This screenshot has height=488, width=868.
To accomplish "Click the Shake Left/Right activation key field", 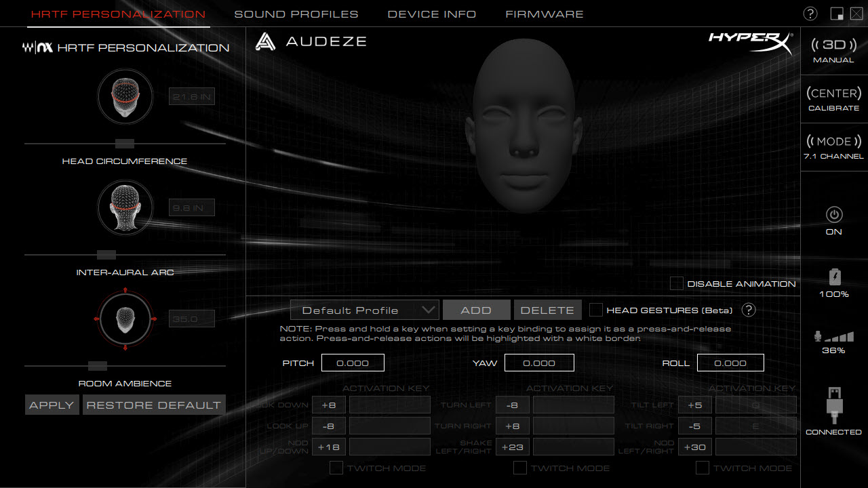I will 574,447.
